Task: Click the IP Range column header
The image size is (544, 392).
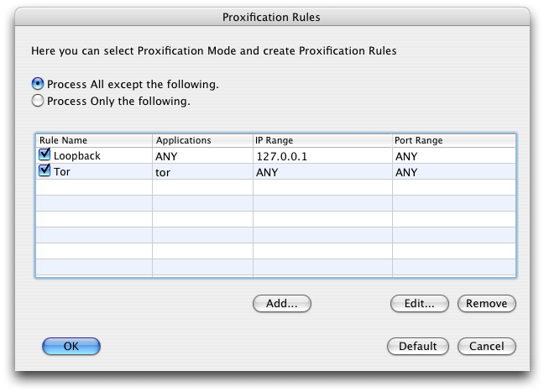Action: click(x=322, y=140)
